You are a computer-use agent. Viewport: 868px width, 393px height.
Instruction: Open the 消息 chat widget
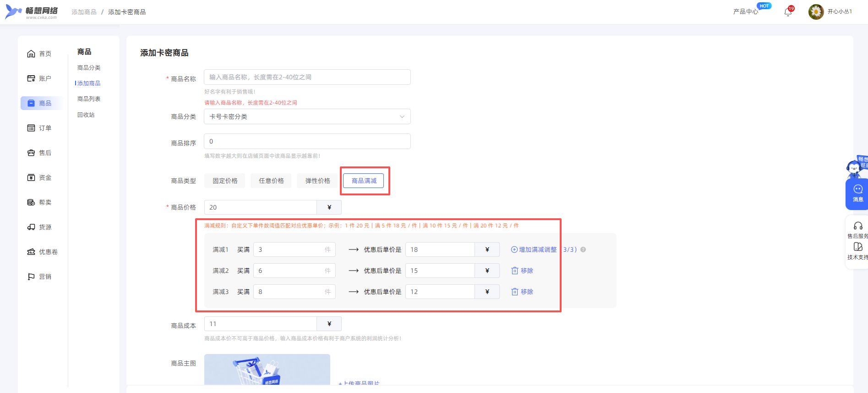click(857, 193)
